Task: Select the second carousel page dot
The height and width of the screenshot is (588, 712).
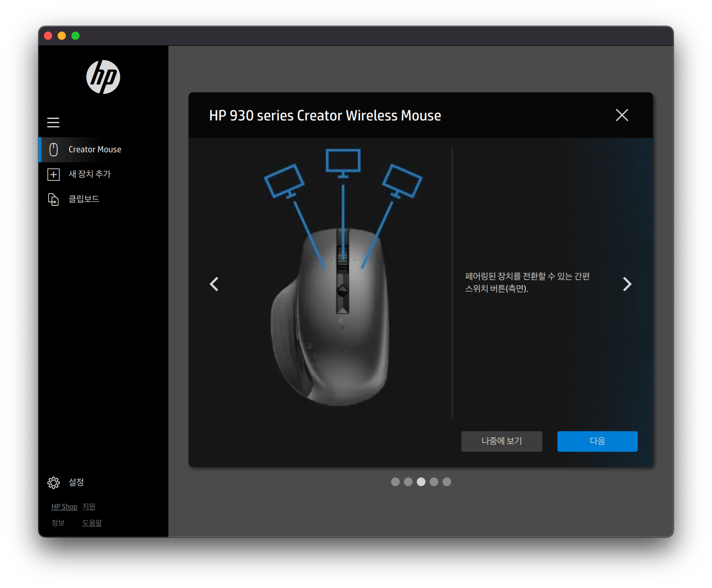Action: tap(408, 482)
